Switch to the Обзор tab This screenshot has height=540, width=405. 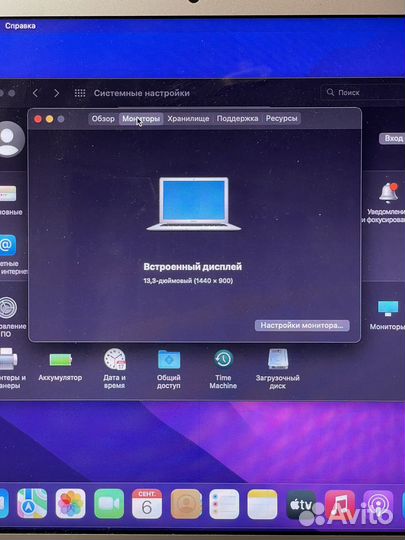point(103,118)
